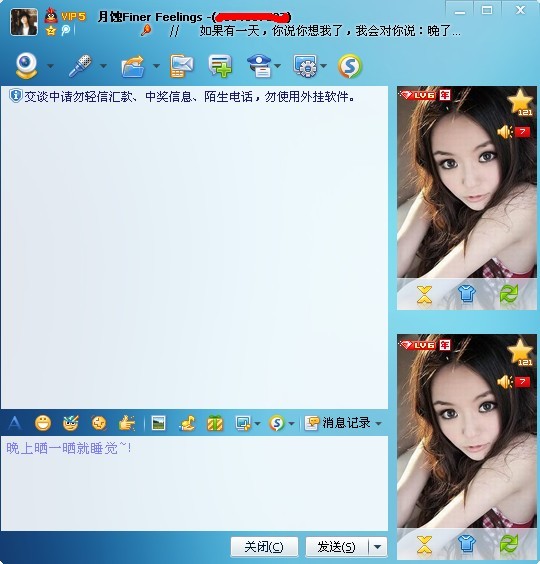This screenshot has height=564, width=540.
Task: Click the contact name 月蚀Finer Feelings
Action: coord(150,17)
